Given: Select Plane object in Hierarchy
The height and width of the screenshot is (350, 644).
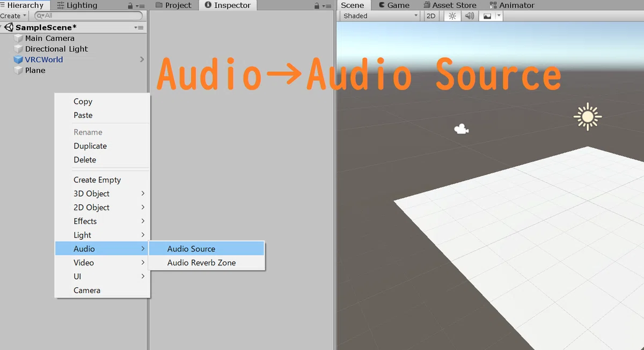Looking at the screenshot, I should coord(35,70).
